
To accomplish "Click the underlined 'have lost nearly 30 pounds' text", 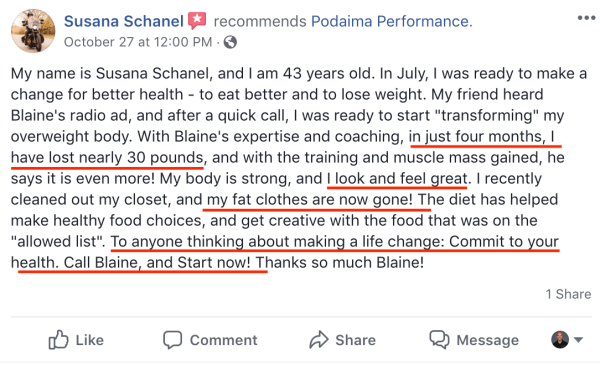I will pyautogui.click(x=107, y=158).
